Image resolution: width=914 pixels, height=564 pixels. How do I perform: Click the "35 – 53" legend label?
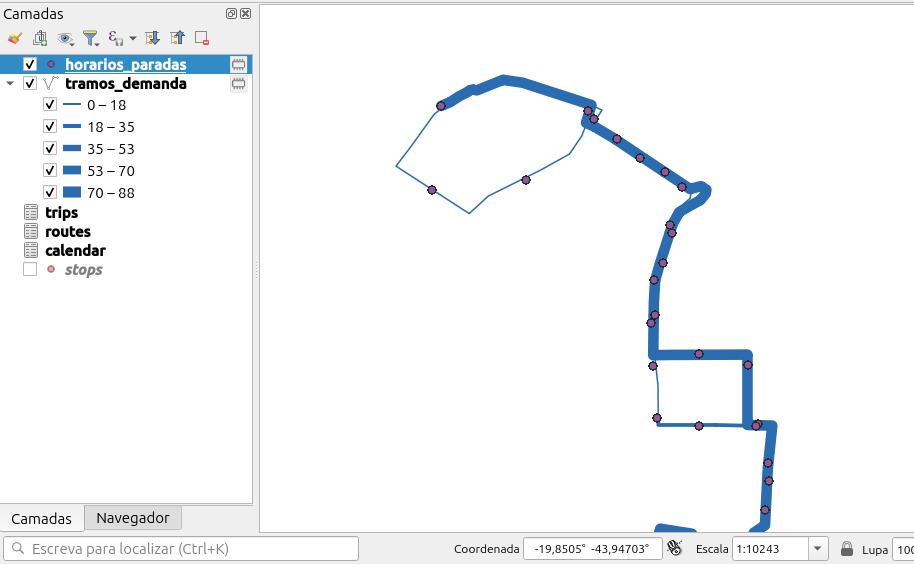(111, 149)
